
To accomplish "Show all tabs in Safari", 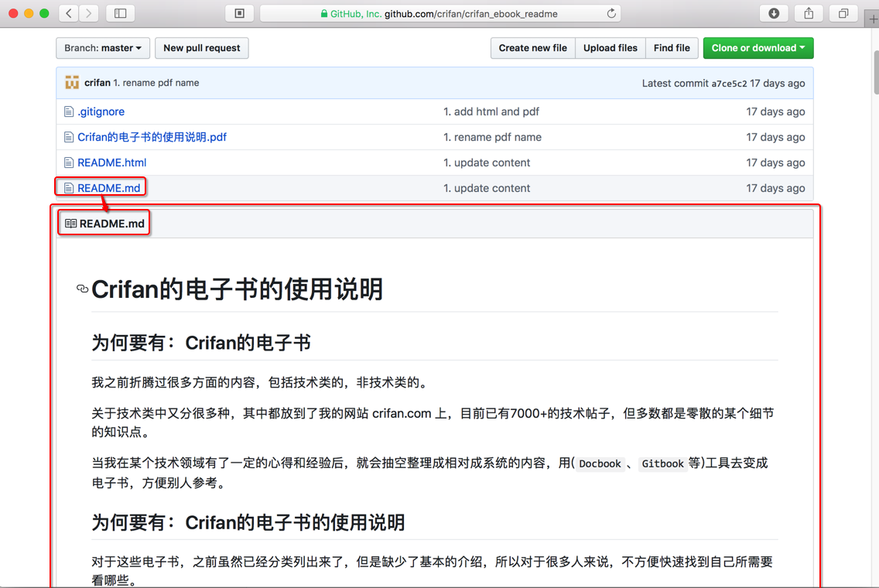I will point(843,13).
